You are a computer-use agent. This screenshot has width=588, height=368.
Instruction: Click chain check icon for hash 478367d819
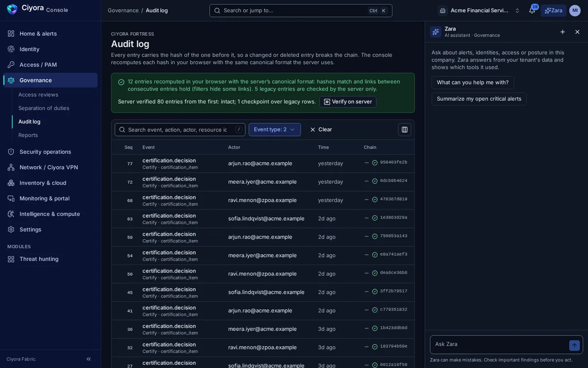[375, 200]
